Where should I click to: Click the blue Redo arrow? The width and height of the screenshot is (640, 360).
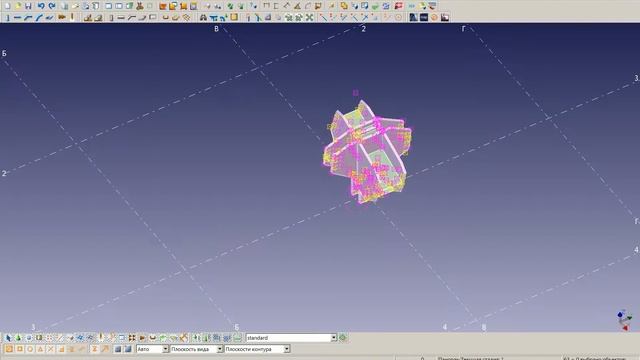click(x=52, y=6)
